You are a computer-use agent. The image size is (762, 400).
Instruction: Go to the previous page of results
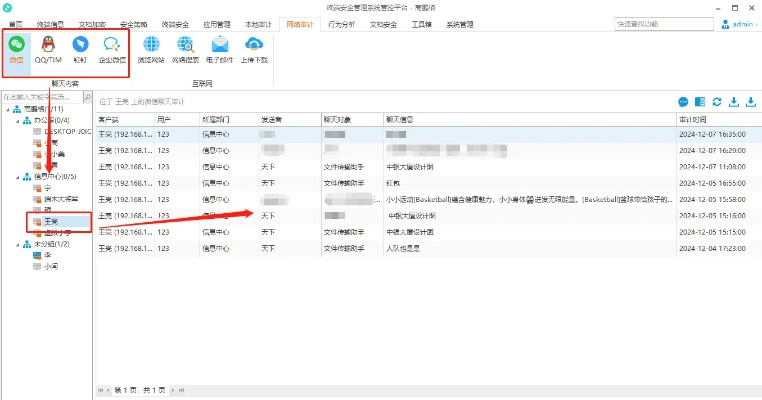[108, 390]
